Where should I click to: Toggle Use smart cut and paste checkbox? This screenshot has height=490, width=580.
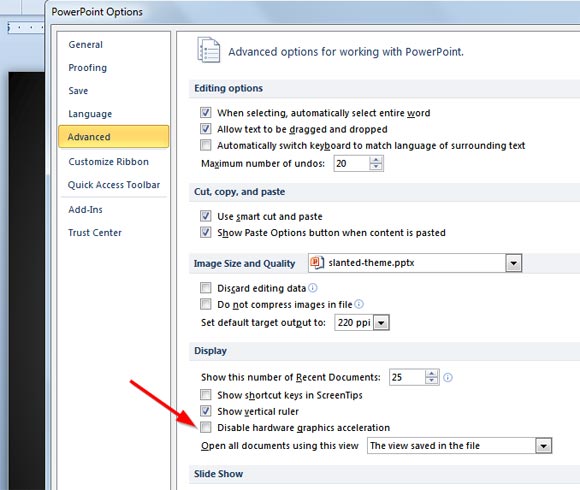(x=206, y=216)
